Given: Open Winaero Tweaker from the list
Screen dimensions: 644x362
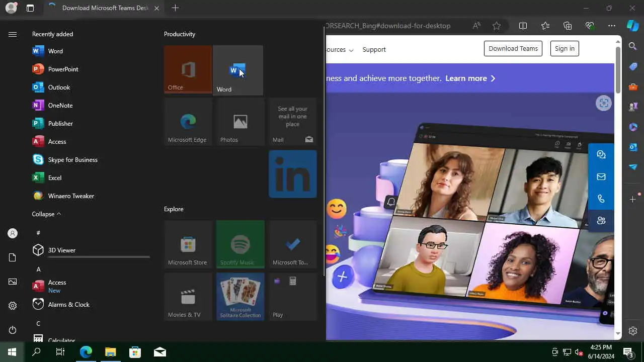Looking at the screenshot, I should point(91,196).
